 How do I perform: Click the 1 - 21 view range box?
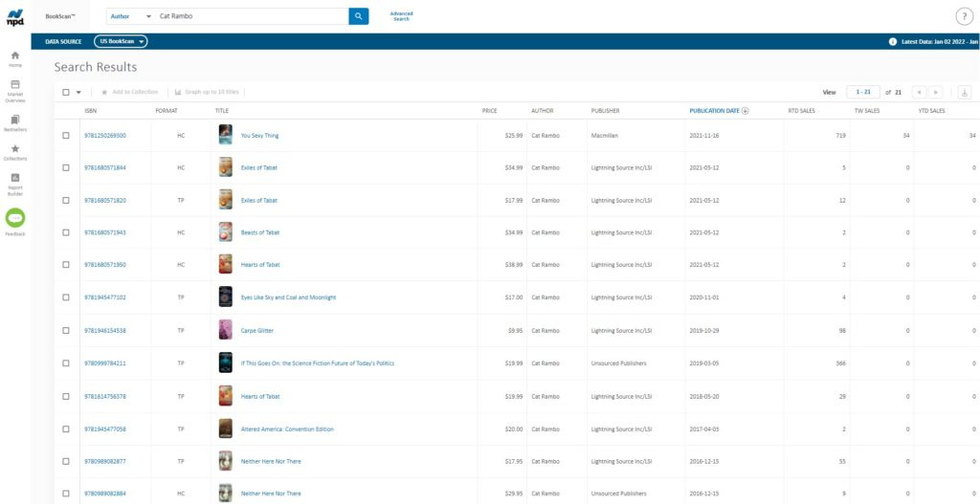[x=863, y=92]
